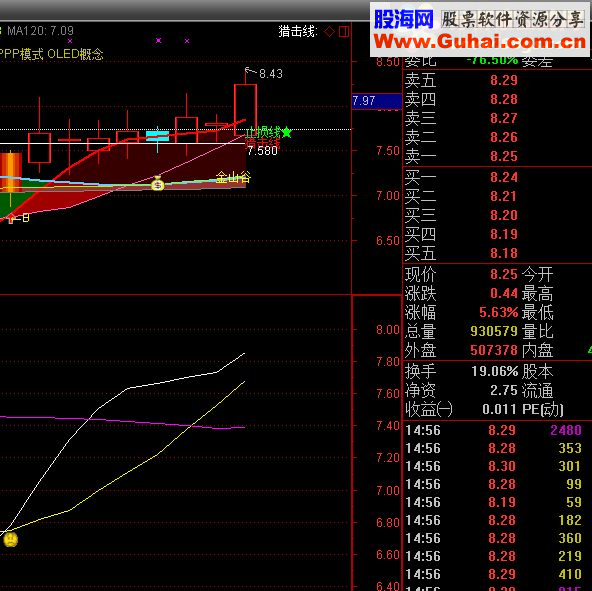Click the orange-yellow striped column bar
The image size is (592, 591).
pyautogui.click(x=11, y=172)
